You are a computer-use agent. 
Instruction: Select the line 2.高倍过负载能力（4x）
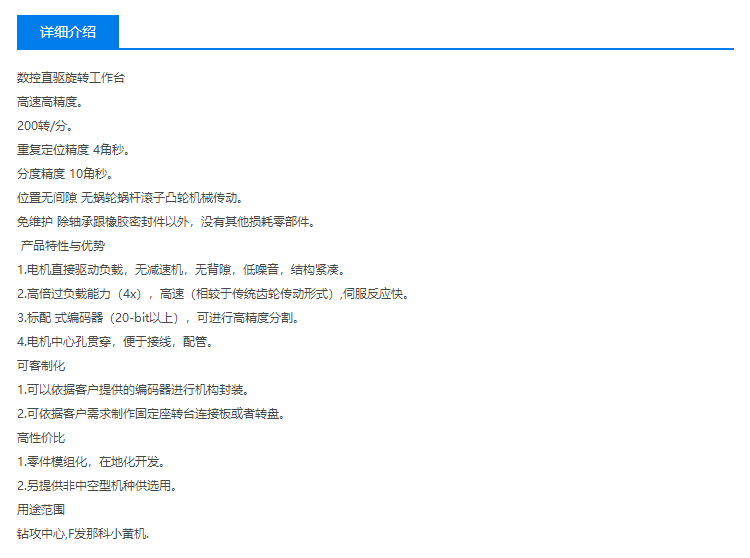213,294
